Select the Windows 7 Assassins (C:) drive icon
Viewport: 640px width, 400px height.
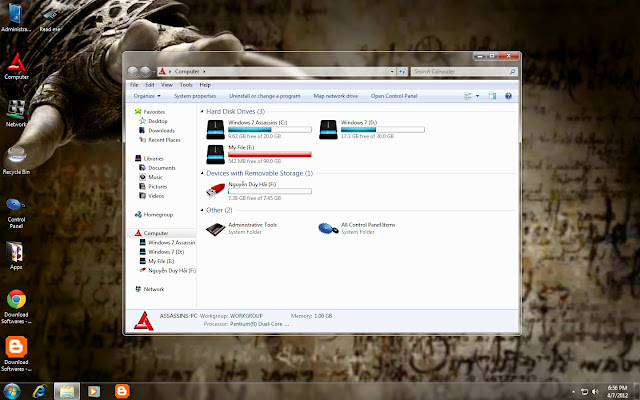[x=215, y=129]
